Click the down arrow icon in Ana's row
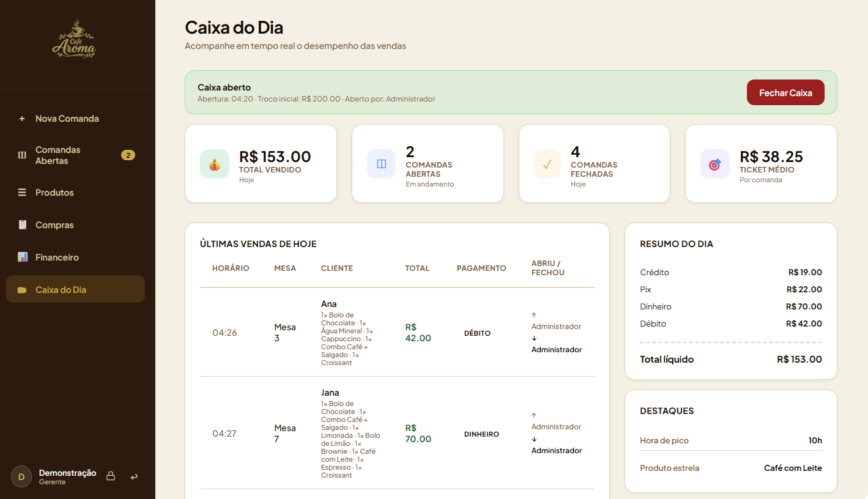This screenshot has height=499, width=868. [534, 338]
